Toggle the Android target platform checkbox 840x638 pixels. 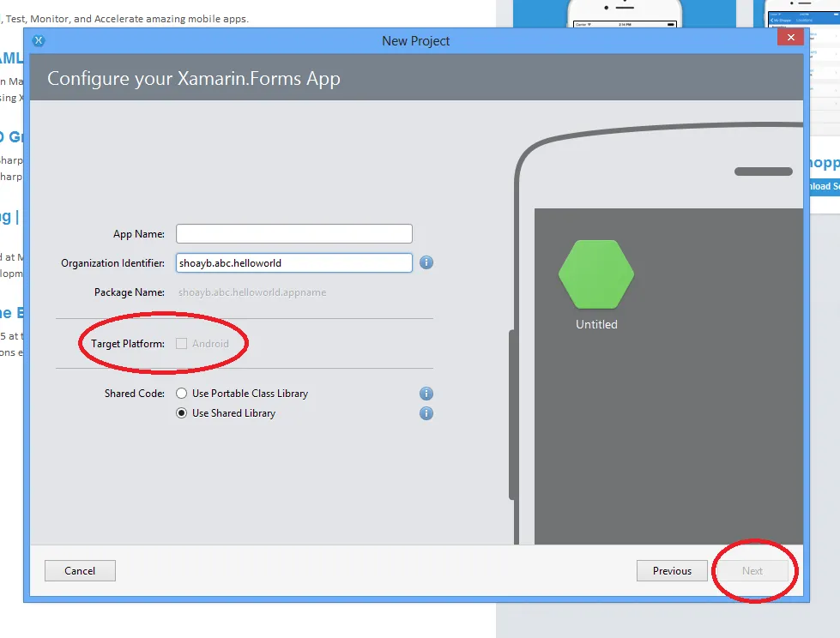click(182, 344)
